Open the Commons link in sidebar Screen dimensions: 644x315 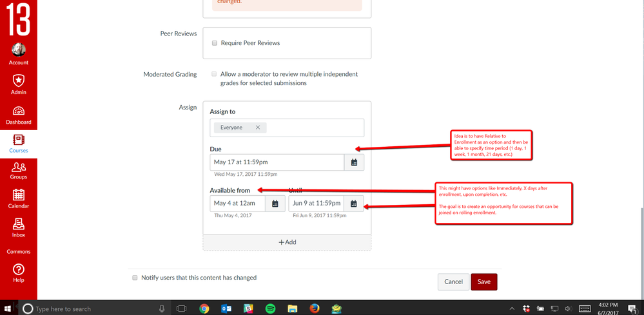click(18, 251)
